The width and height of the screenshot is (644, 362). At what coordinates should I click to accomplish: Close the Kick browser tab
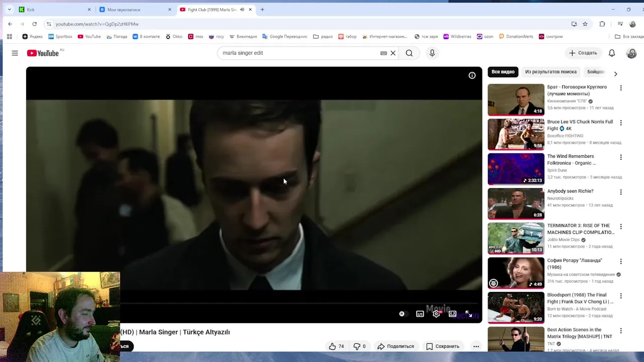89,10
